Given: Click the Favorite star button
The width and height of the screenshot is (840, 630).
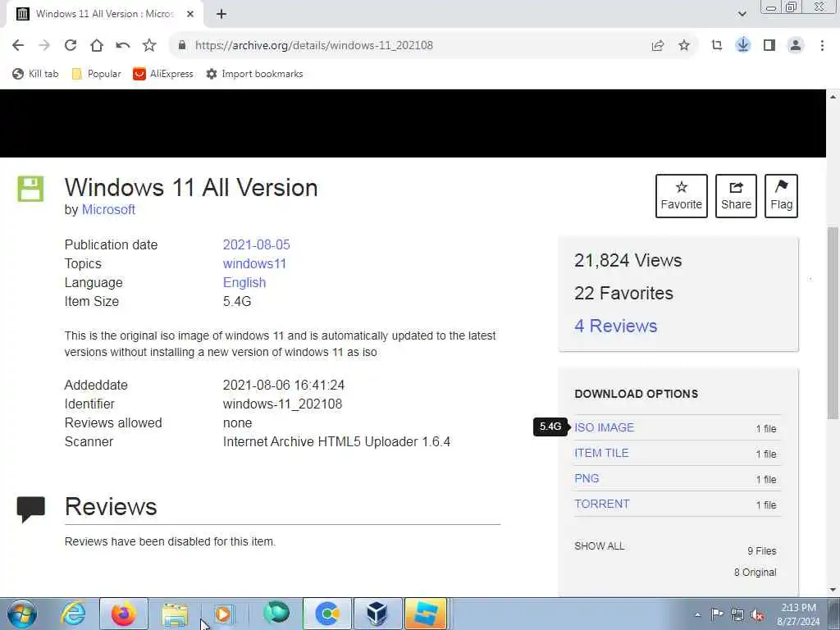Looking at the screenshot, I should (x=682, y=196).
